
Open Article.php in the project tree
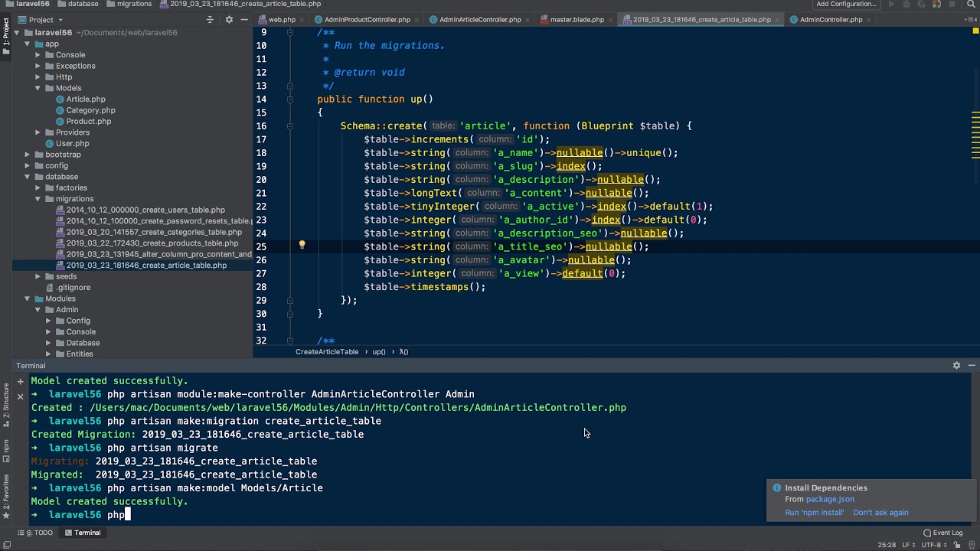pyautogui.click(x=86, y=99)
